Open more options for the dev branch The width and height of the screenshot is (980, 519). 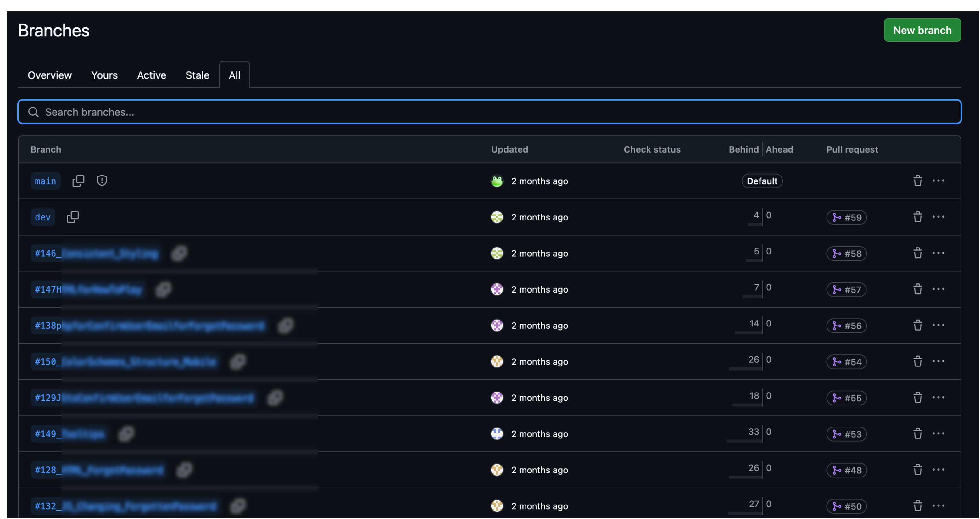tap(938, 217)
